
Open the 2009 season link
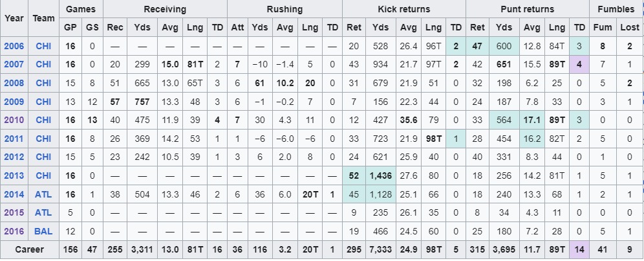pos(14,102)
